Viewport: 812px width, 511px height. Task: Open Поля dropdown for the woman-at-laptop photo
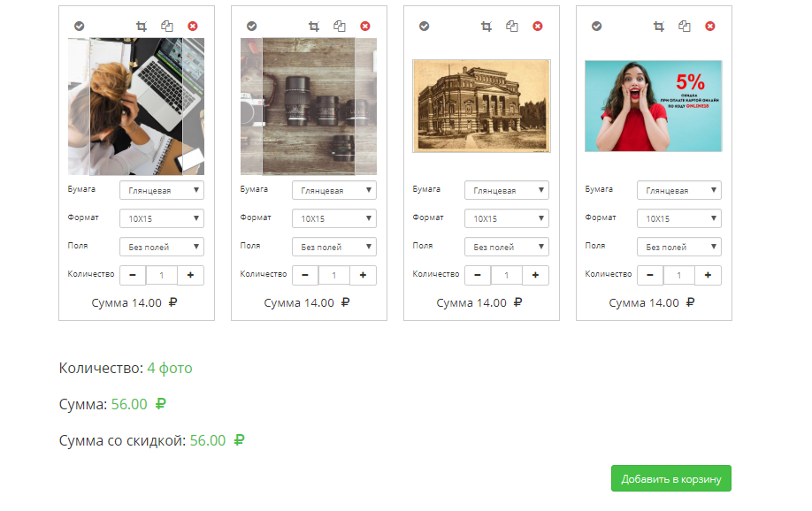(x=162, y=247)
